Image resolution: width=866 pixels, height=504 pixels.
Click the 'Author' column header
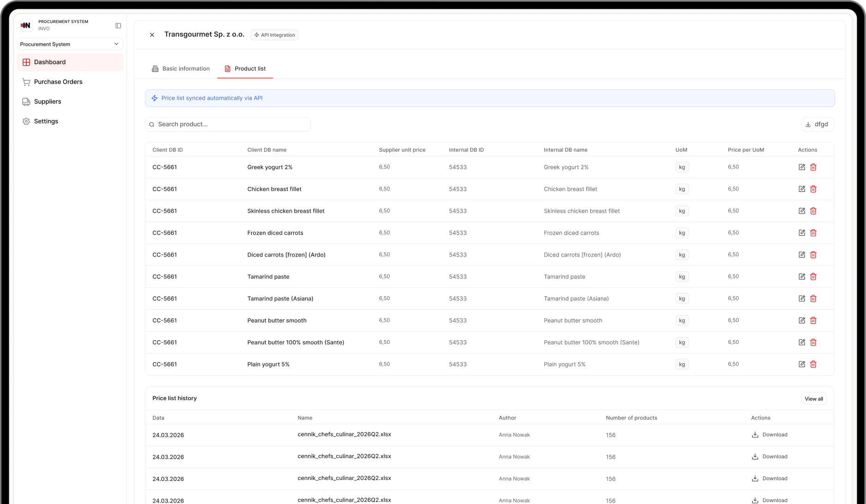[x=507, y=418]
